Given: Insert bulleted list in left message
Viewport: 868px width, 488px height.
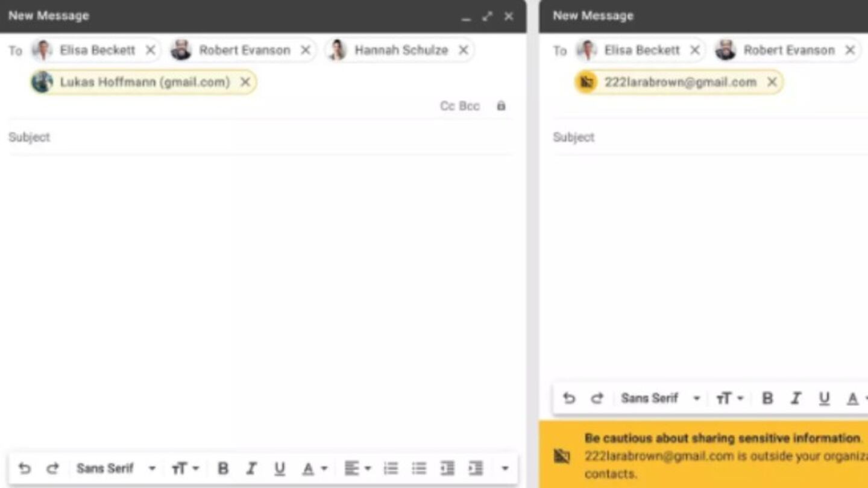Looking at the screenshot, I should point(419,468).
